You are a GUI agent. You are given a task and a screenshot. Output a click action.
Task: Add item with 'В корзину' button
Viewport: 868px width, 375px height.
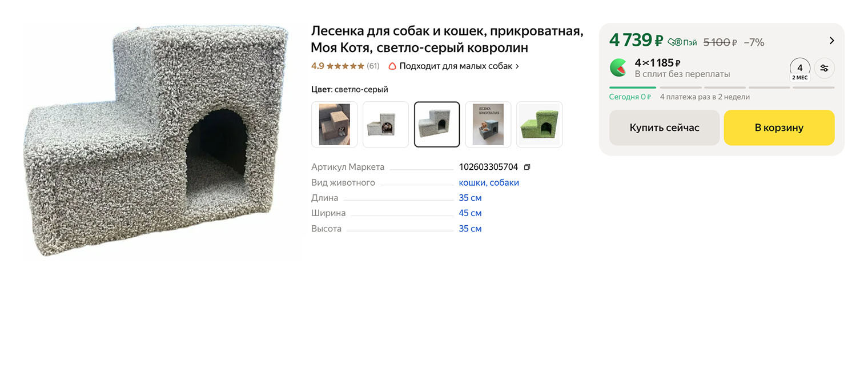tap(779, 127)
